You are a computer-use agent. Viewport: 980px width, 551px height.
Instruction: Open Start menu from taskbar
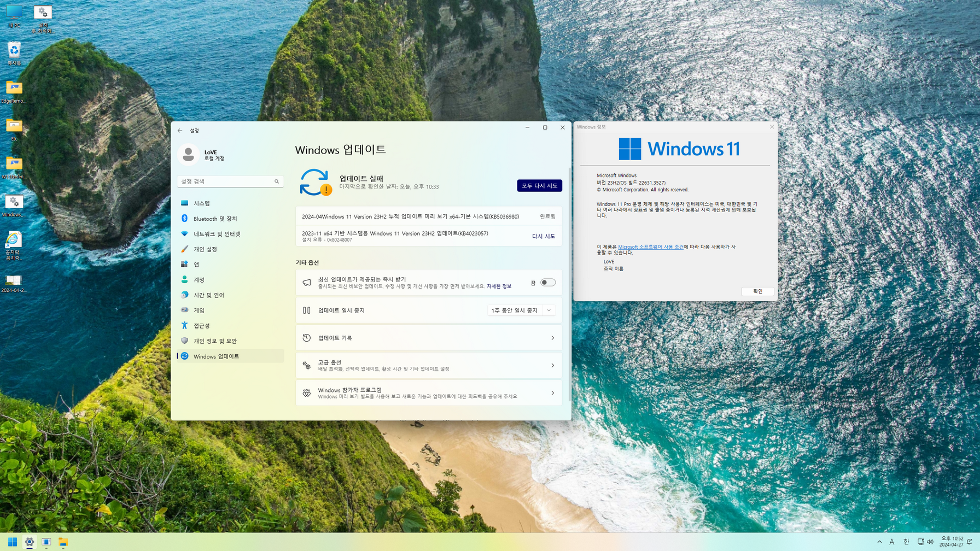[12, 542]
